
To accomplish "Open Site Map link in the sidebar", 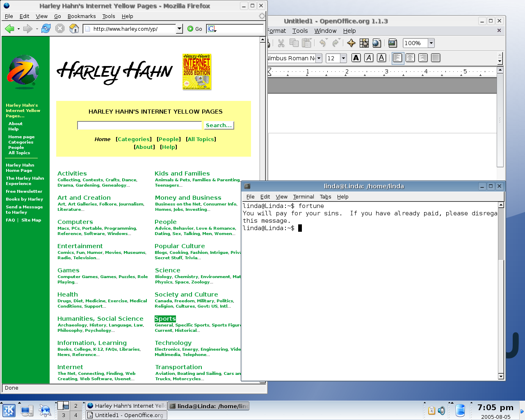I will [x=31, y=220].
